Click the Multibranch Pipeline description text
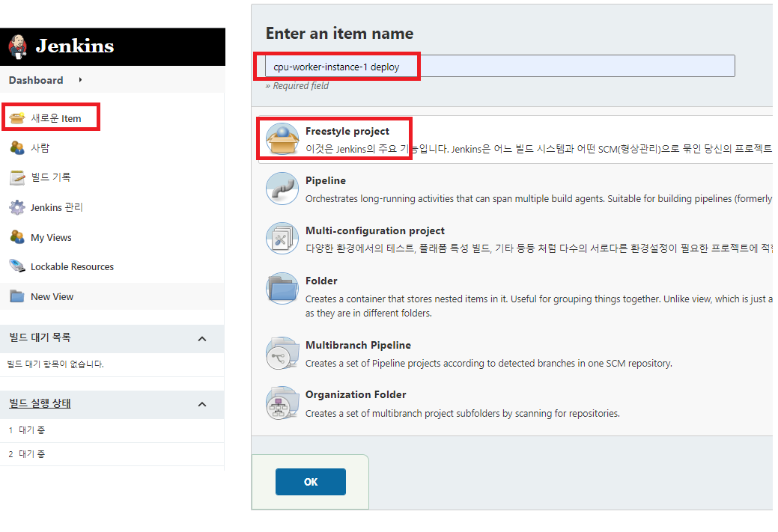Viewport: 778px width, 532px height. pos(489,364)
